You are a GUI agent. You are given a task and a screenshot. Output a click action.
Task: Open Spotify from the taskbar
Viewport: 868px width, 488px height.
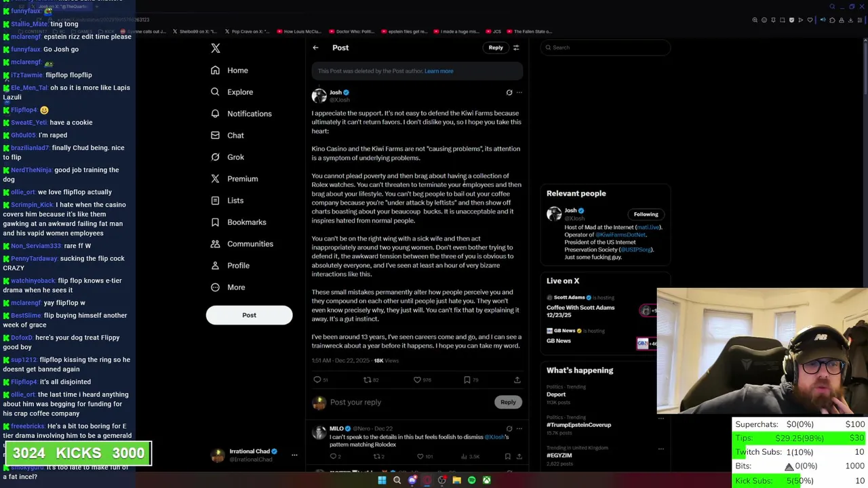[x=471, y=481]
